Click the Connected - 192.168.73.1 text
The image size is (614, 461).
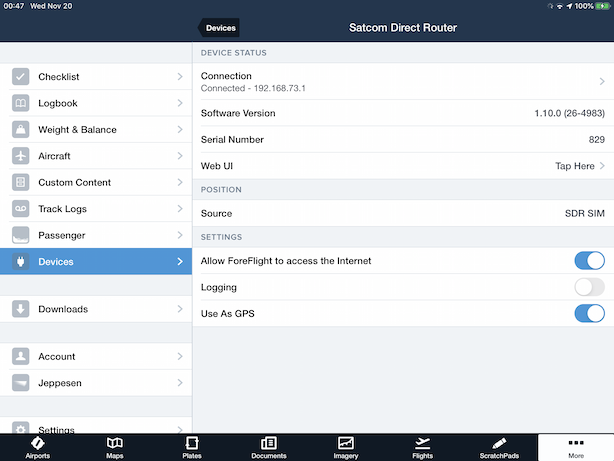pos(253,88)
